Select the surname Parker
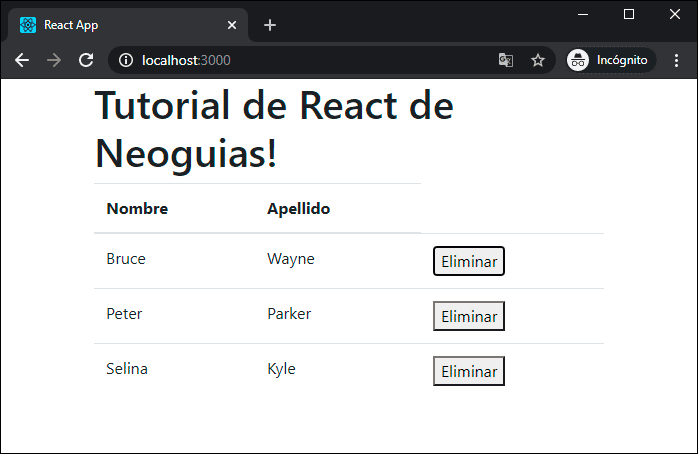698x454 pixels. (x=289, y=314)
